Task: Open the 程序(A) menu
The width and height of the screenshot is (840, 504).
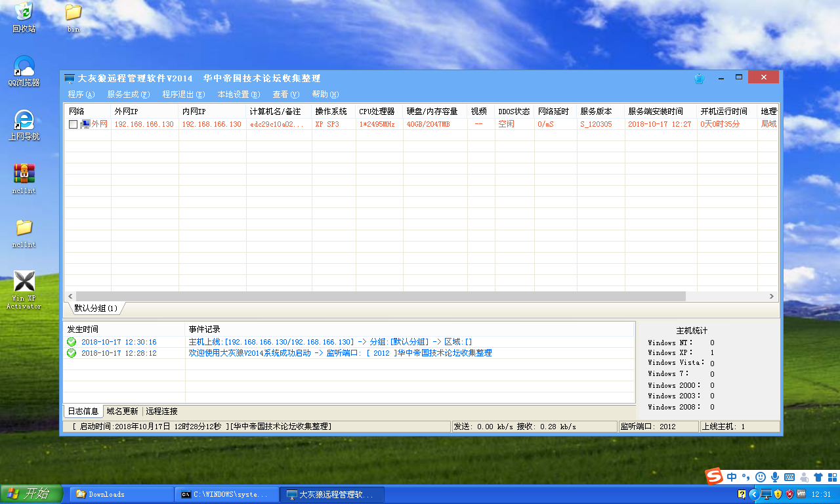Action: (81, 94)
